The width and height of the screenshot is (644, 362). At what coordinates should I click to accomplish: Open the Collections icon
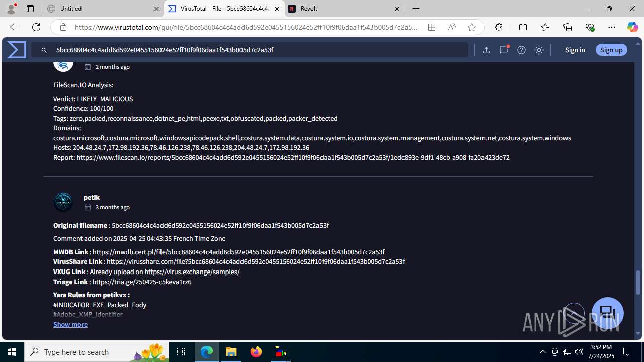point(568,27)
